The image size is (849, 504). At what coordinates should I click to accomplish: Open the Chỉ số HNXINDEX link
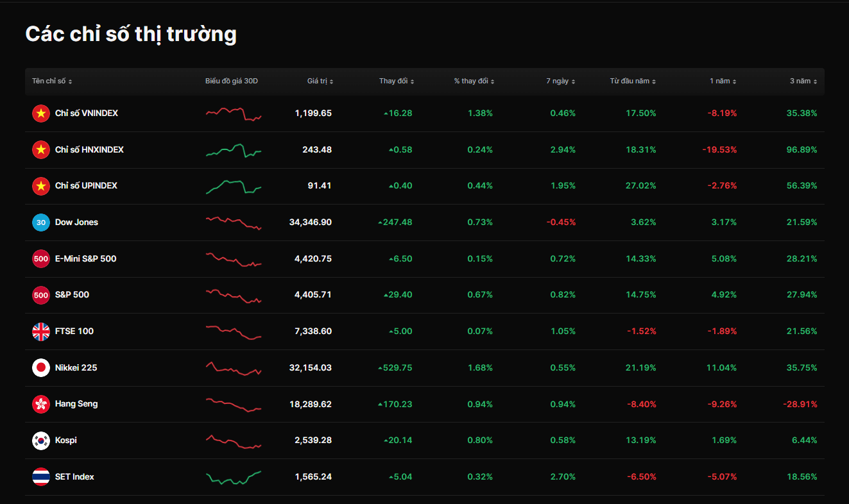click(89, 149)
